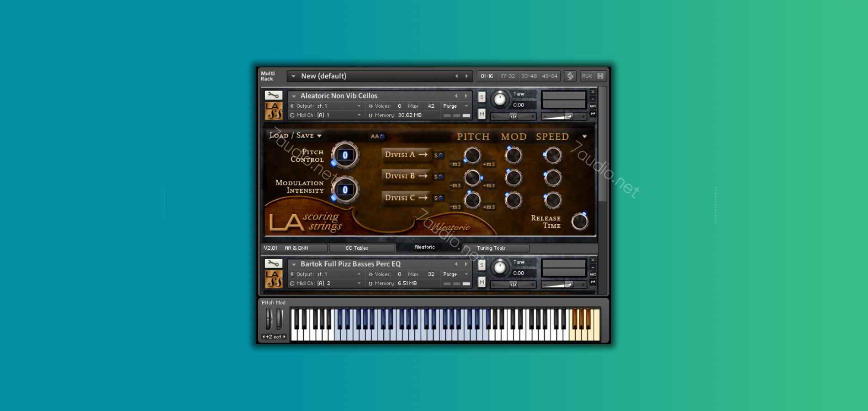This screenshot has width=868, height=411.
Task: Open wrench edit mode for Aleatoric Non Vib Cellos
Action: [273, 95]
